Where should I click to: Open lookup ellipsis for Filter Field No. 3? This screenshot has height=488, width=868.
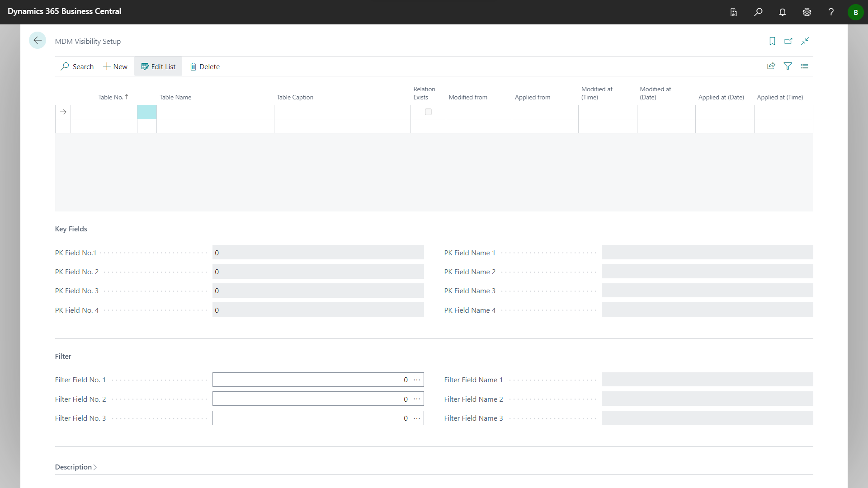(x=417, y=418)
